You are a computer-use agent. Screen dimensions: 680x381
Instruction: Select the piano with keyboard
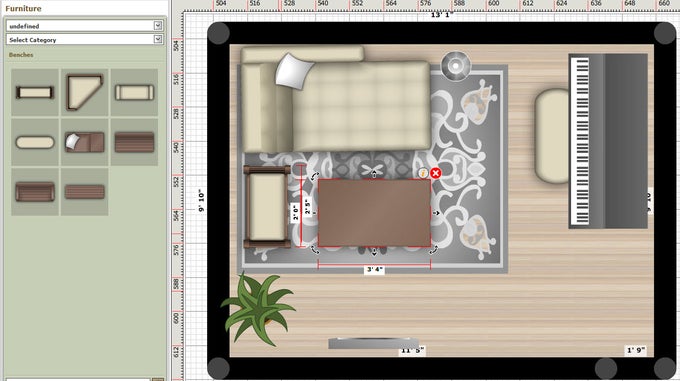(x=608, y=141)
